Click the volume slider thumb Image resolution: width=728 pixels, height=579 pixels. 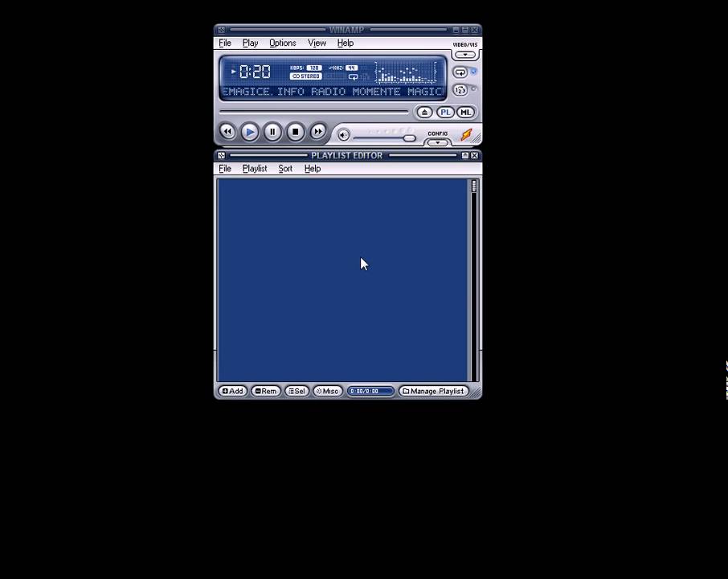click(x=409, y=138)
